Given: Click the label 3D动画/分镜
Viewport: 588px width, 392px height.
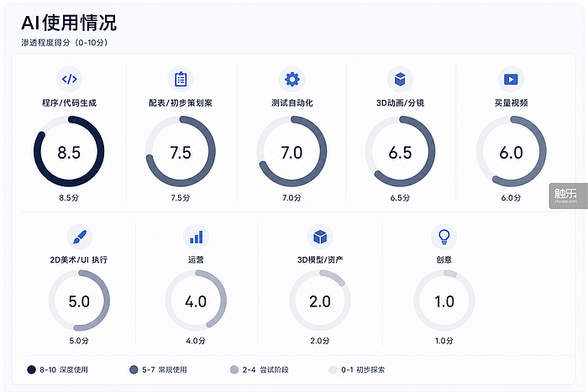Looking at the screenshot, I should (400, 102).
